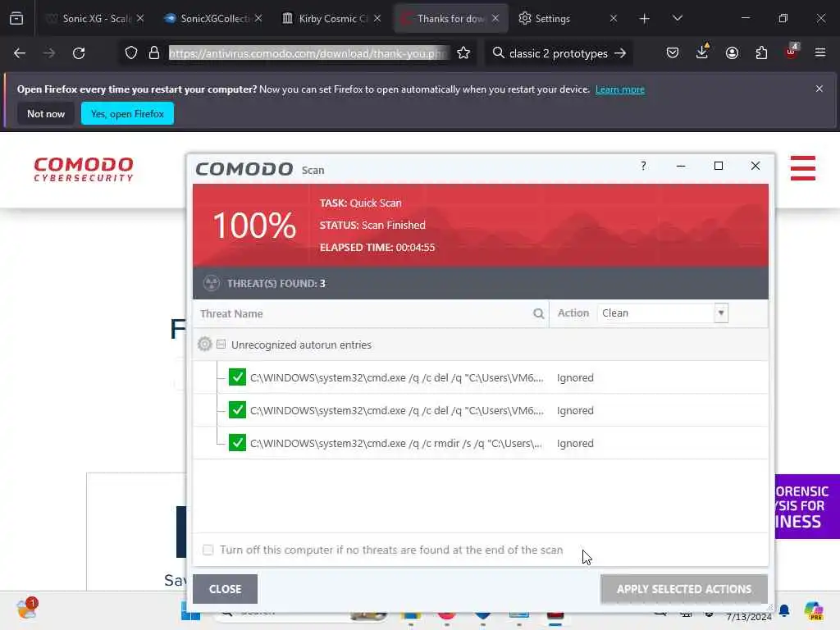Open uBlock extension icon with badge
Screen dimensions: 840x630
pos(792,52)
